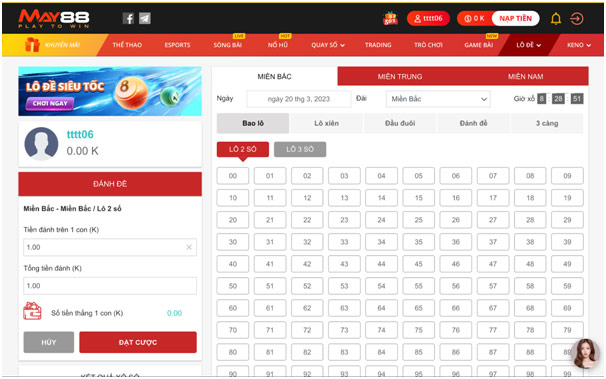Image resolution: width=606 pixels, height=379 pixels.
Task: Expand the Lô Đề menu
Action: (528, 45)
